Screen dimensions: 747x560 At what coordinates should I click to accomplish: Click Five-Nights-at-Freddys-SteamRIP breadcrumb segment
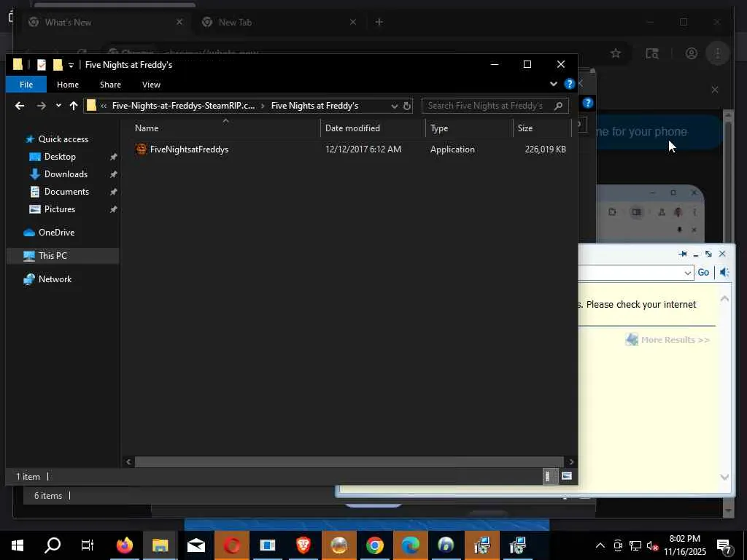coord(183,106)
